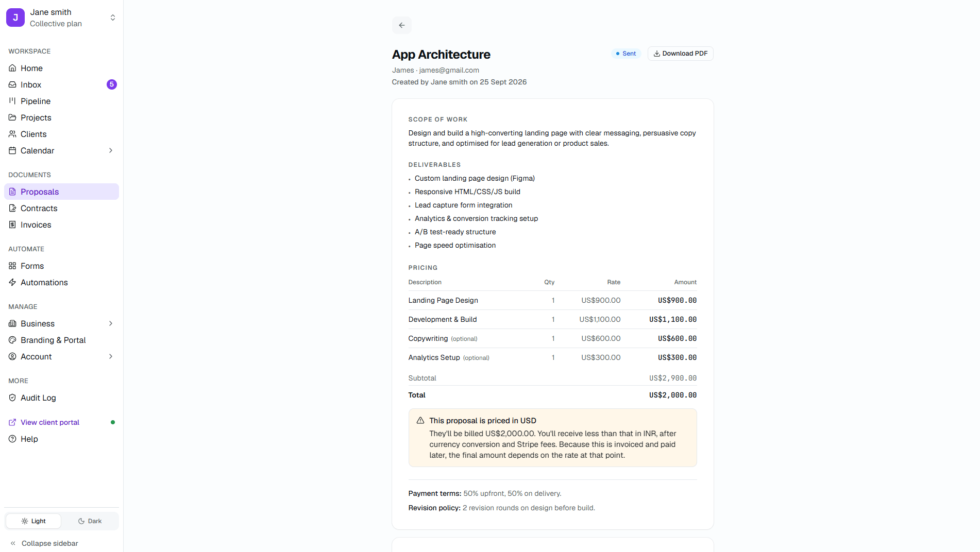Switch to Dark theme
This screenshot has width=980, height=552.
click(x=90, y=521)
